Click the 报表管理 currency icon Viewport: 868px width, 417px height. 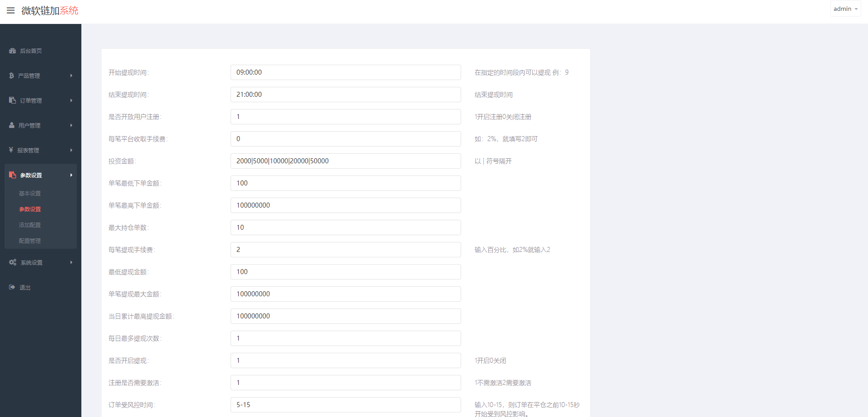pos(12,150)
